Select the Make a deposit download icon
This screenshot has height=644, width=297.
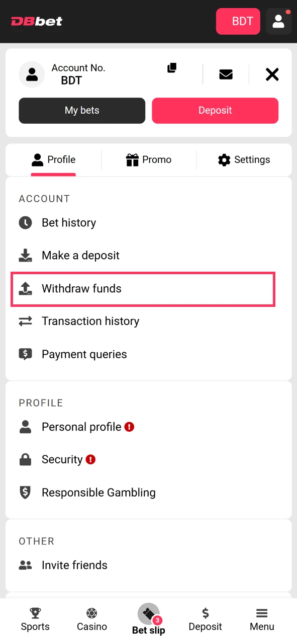tap(26, 255)
